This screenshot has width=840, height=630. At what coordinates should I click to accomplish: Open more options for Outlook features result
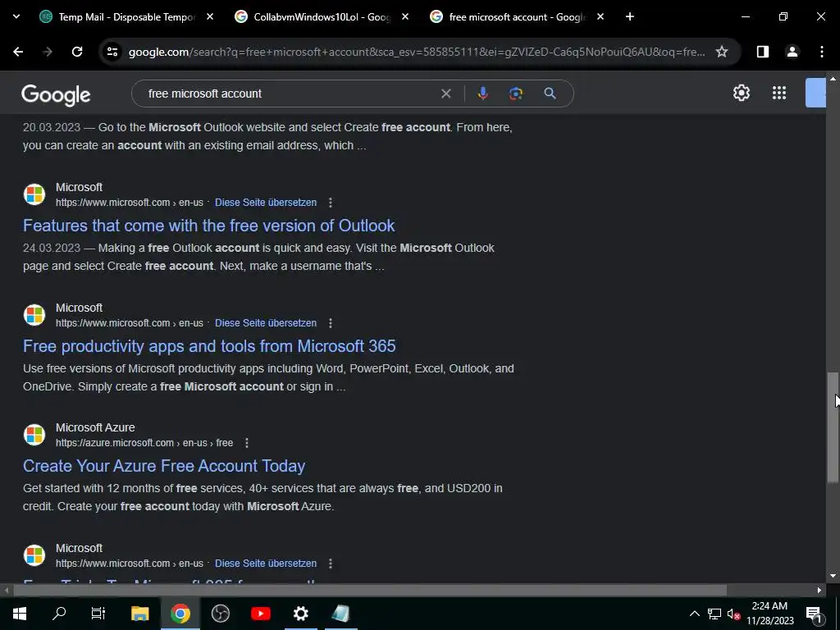point(330,203)
